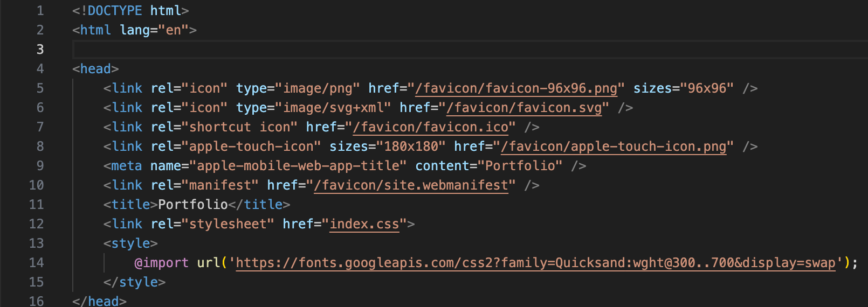This screenshot has height=307, width=868.
Task: Click the DOCTYPE keyword on first line
Action: click(x=115, y=11)
